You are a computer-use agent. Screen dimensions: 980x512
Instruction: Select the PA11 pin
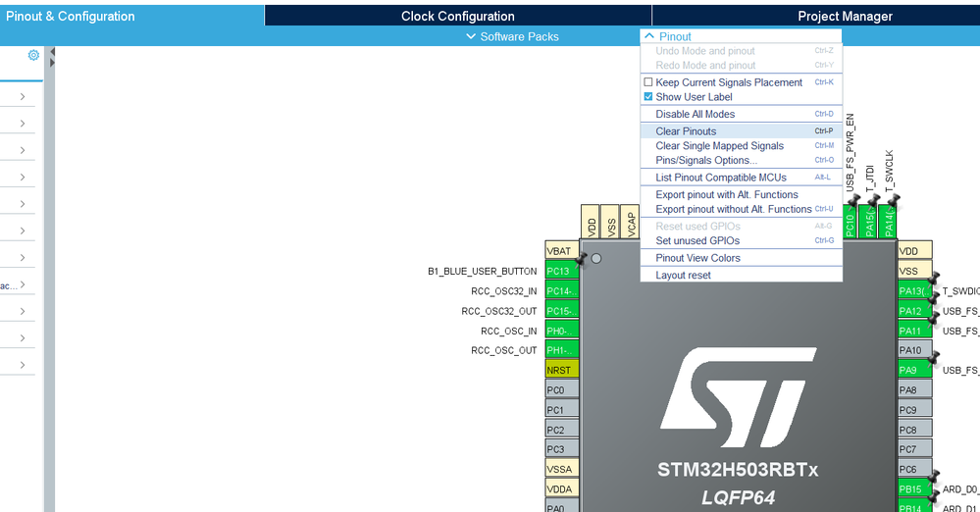915,331
